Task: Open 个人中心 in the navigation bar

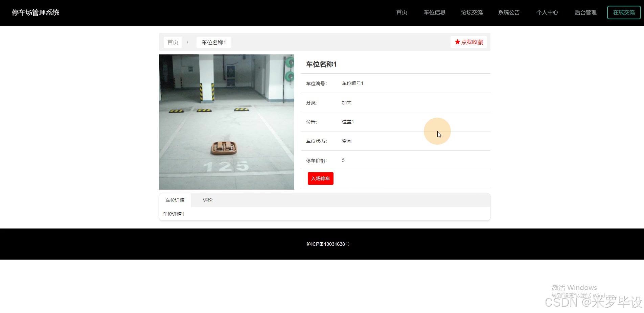Action: tap(547, 13)
